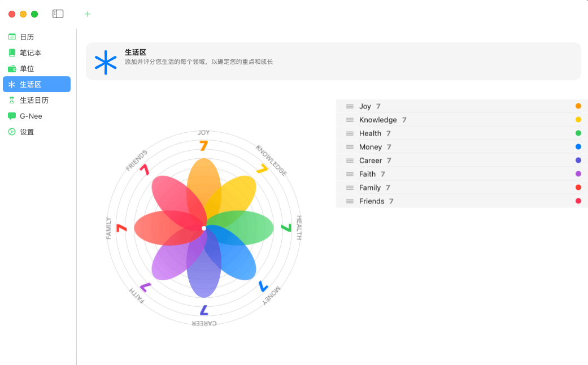This screenshot has height=365, width=588.
Task: Open the 笔记本 notebook sidebar item
Action: 31,53
